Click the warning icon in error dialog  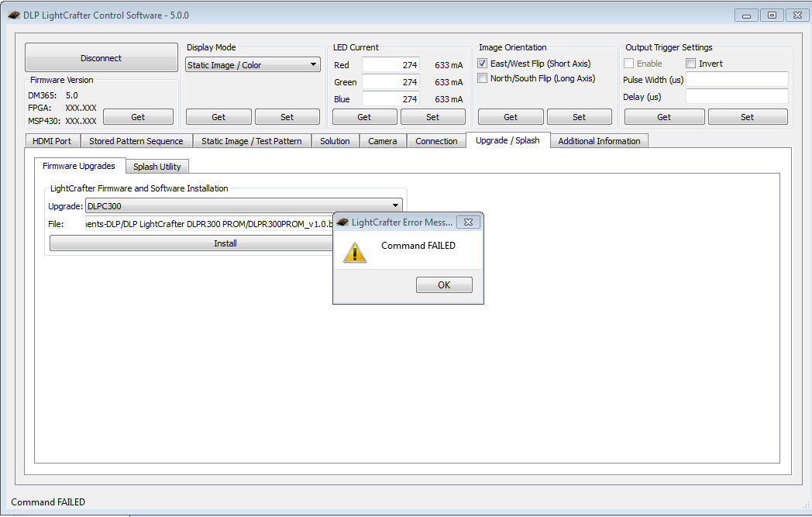[355, 253]
